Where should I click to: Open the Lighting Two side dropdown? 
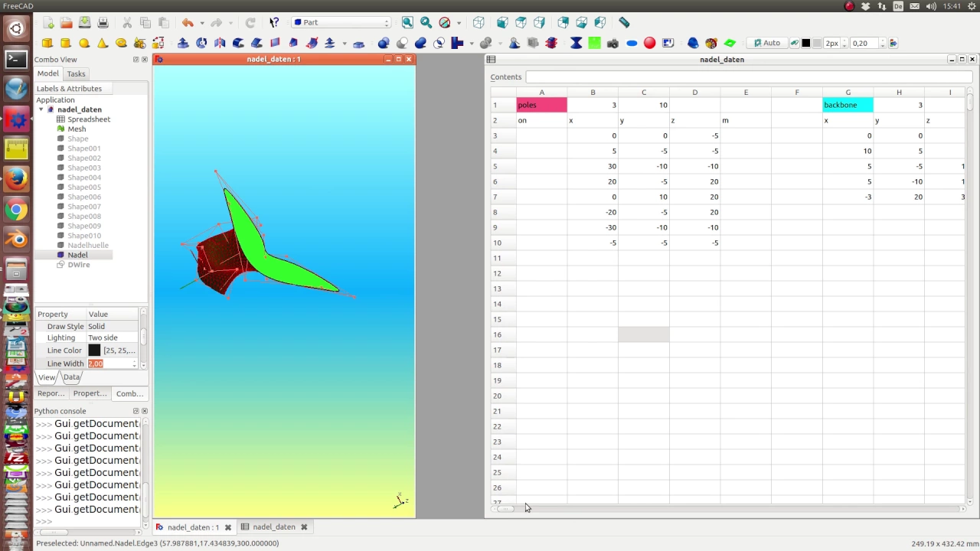[x=112, y=337]
